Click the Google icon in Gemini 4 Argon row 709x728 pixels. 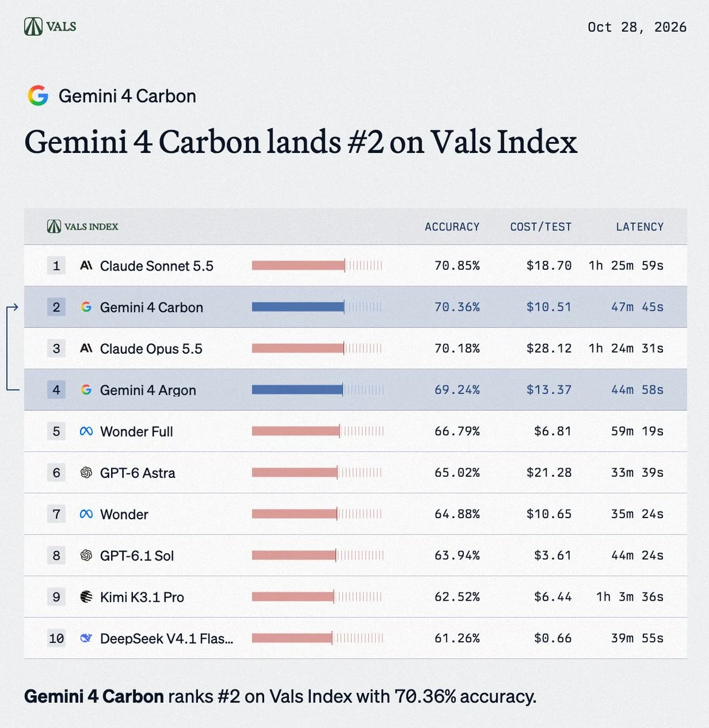86,389
